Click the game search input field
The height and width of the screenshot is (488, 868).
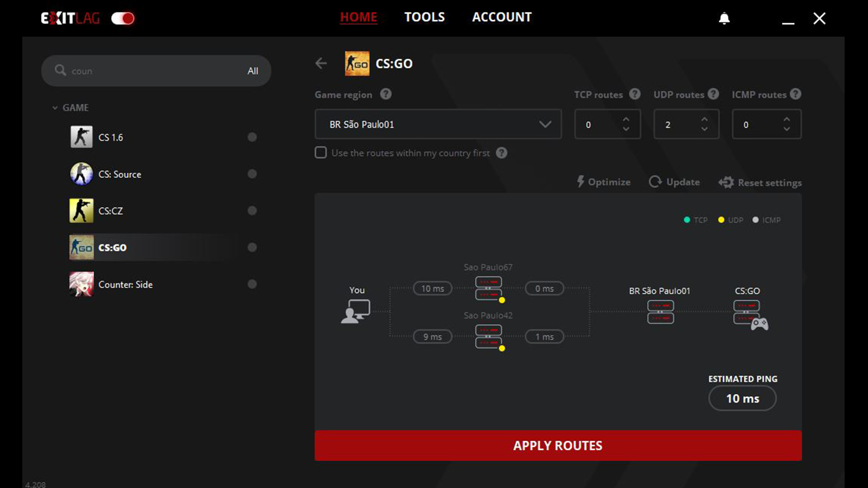[155, 71]
